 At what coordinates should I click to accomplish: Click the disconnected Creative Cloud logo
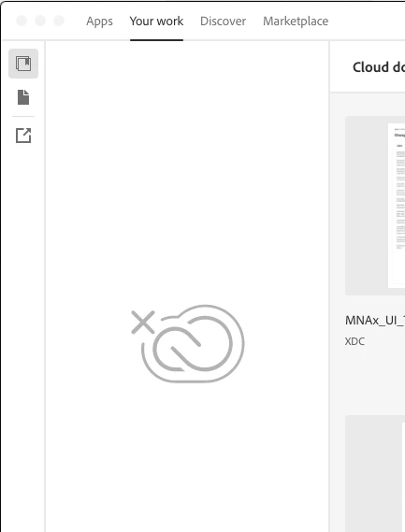coord(193,344)
